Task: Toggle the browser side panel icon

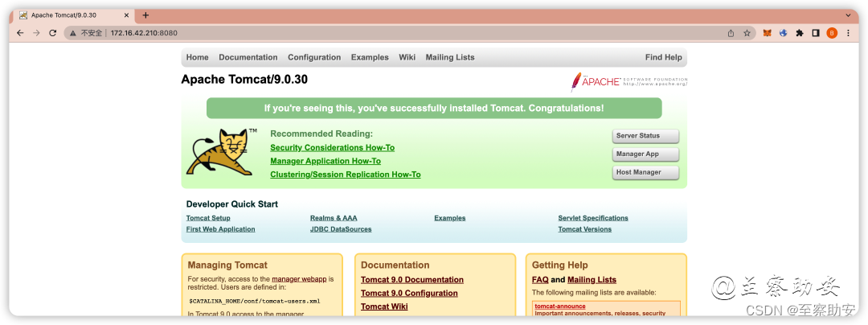Action: point(816,33)
